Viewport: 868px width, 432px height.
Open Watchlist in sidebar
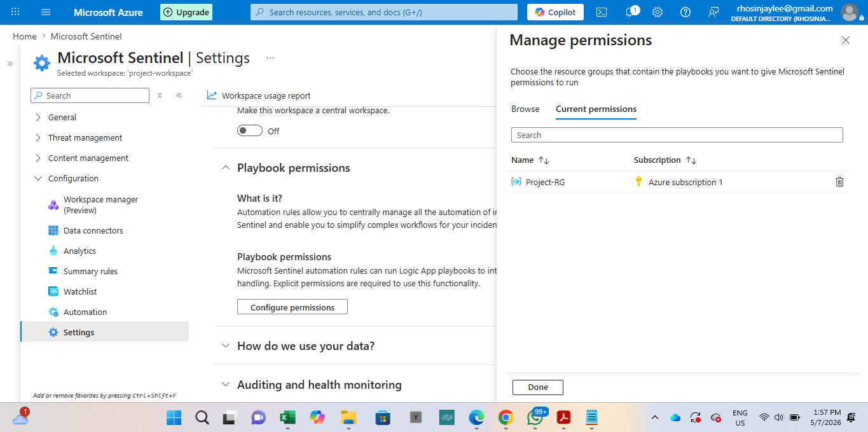pyautogui.click(x=80, y=291)
